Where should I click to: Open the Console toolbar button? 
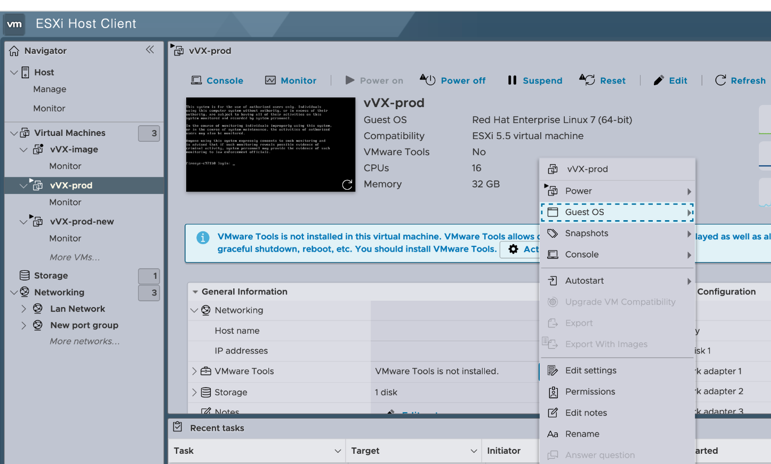[217, 81]
